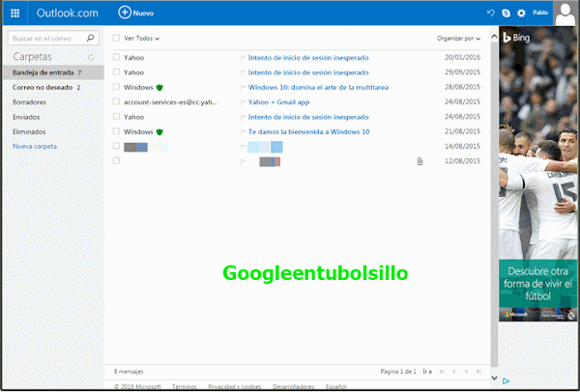
Task: Click the search magnifier icon
Action: pyautogui.click(x=90, y=38)
